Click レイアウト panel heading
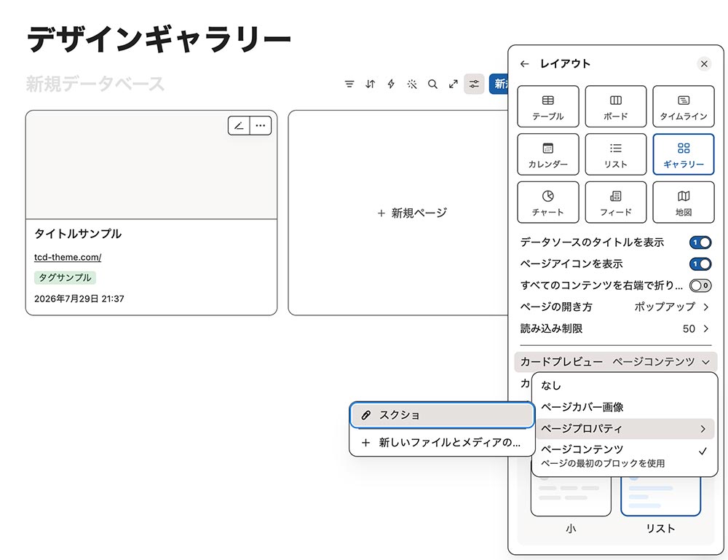The image size is (728, 560). tap(565, 64)
